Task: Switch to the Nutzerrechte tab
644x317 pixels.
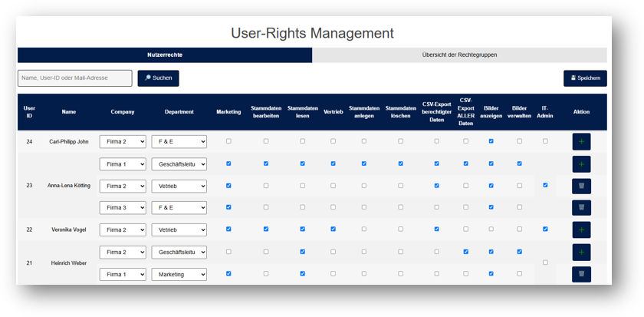Action: click(x=165, y=55)
